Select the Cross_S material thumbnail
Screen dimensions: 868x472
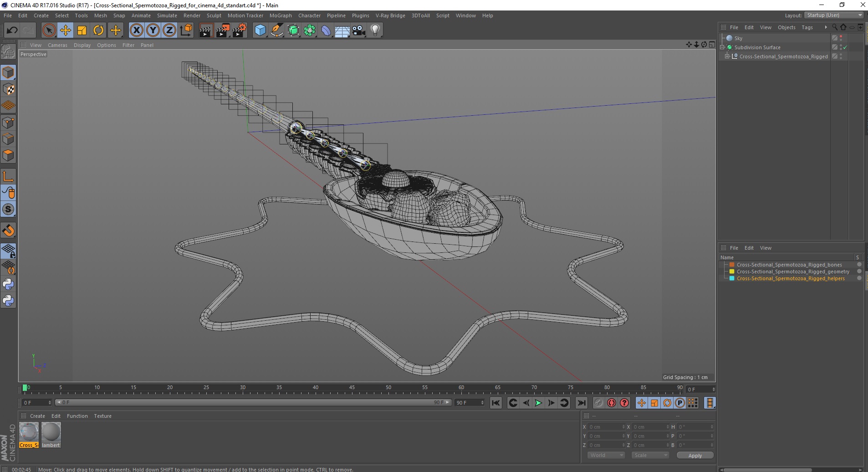click(x=29, y=435)
